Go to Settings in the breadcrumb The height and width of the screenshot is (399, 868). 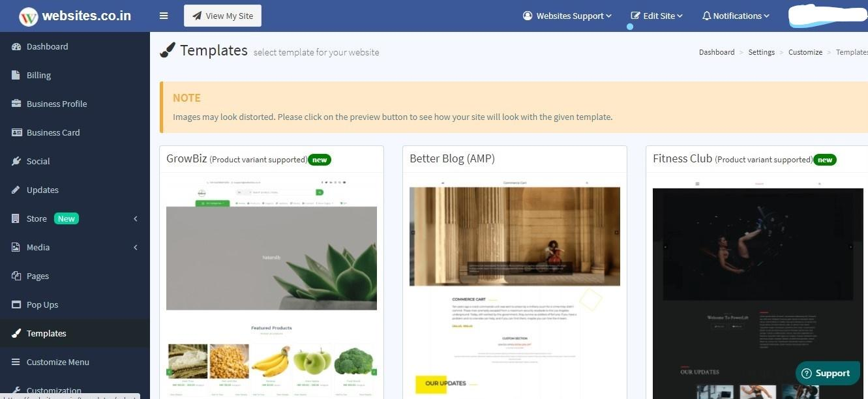(x=761, y=52)
